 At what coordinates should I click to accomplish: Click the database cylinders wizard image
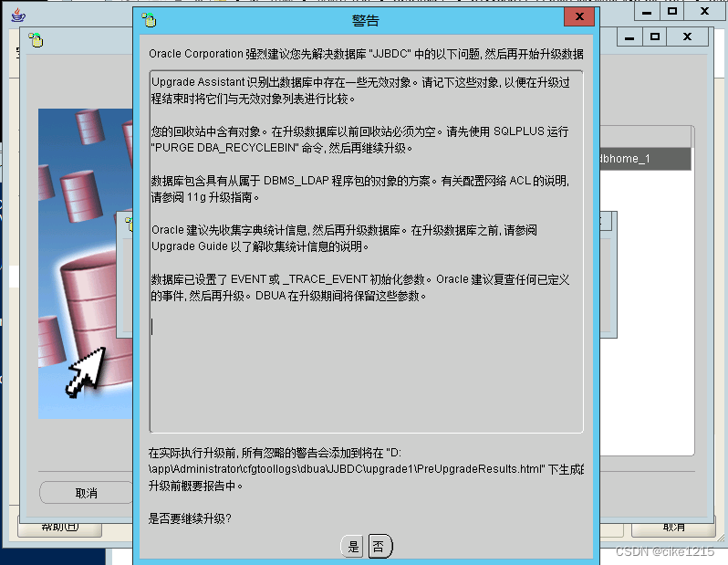[86, 264]
